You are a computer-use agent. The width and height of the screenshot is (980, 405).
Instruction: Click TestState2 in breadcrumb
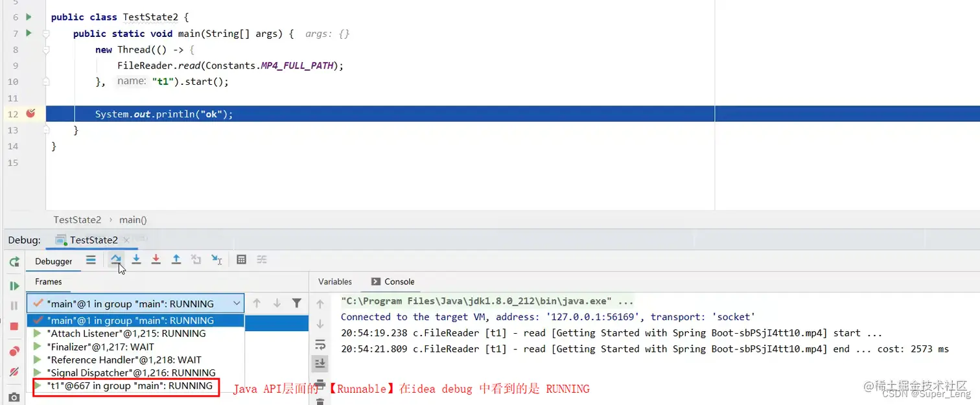pos(78,220)
